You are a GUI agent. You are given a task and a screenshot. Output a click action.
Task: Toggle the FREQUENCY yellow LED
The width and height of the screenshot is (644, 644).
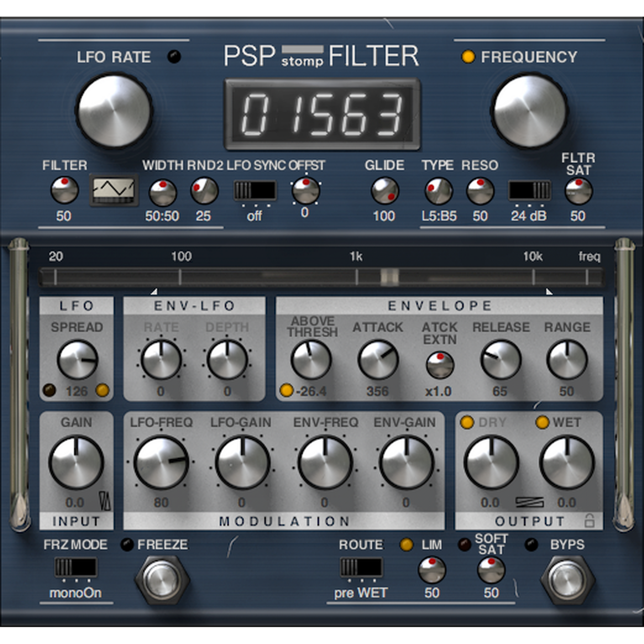(468, 57)
